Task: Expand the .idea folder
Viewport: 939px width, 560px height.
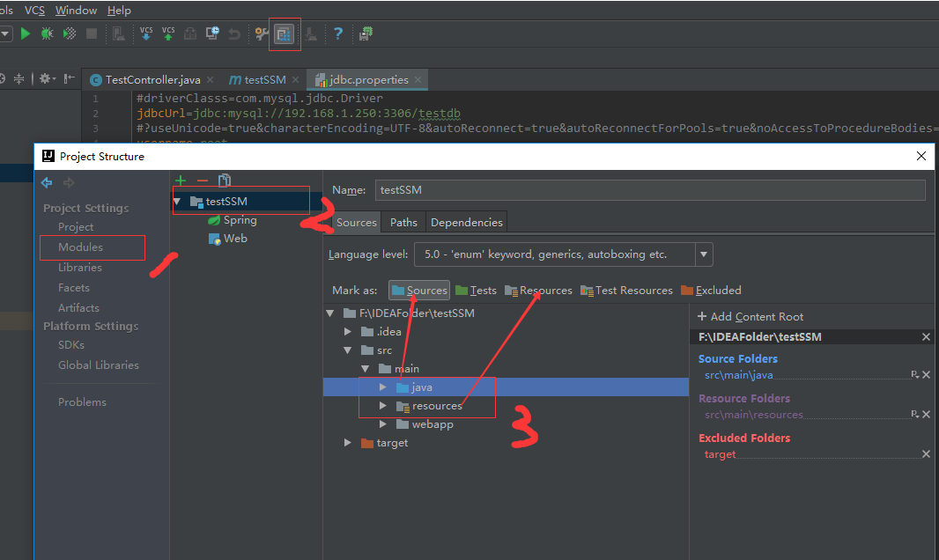Action: click(348, 331)
